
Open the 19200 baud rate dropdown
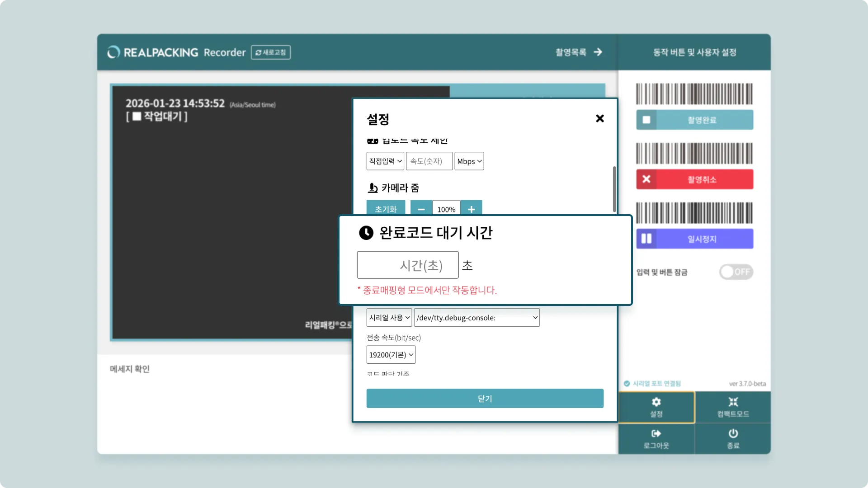coord(391,355)
